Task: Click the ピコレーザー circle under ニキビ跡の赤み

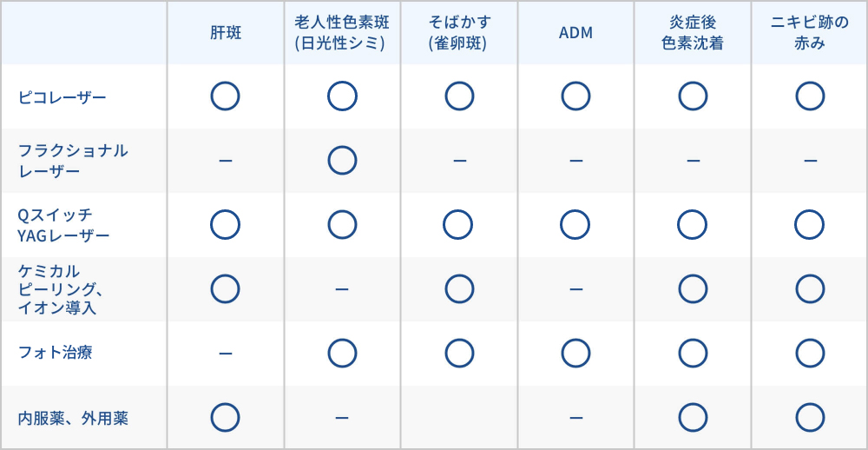Action: click(x=809, y=96)
